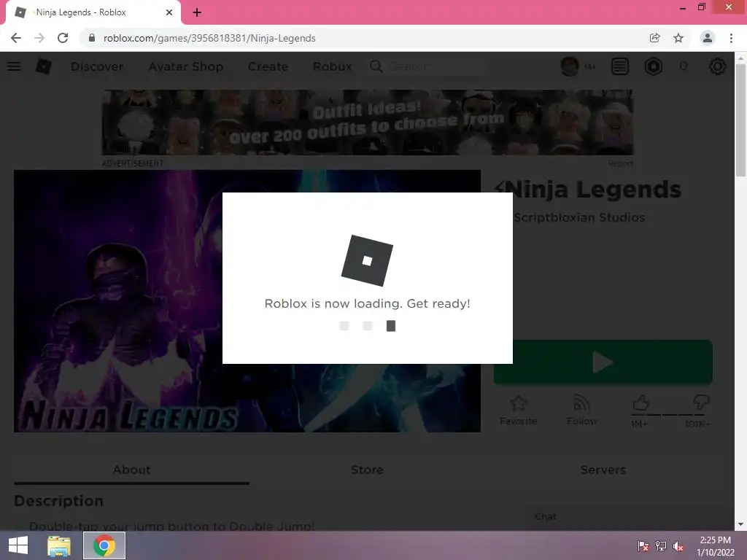The width and height of the screenshot is (747, 560).
Task: Click the green Play button
Action: 603,362
